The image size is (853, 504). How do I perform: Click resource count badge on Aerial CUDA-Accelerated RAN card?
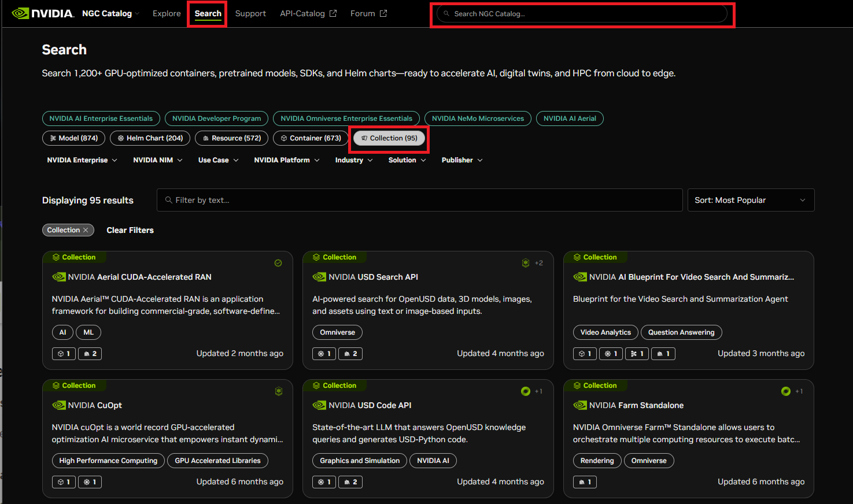coord(90,354)
